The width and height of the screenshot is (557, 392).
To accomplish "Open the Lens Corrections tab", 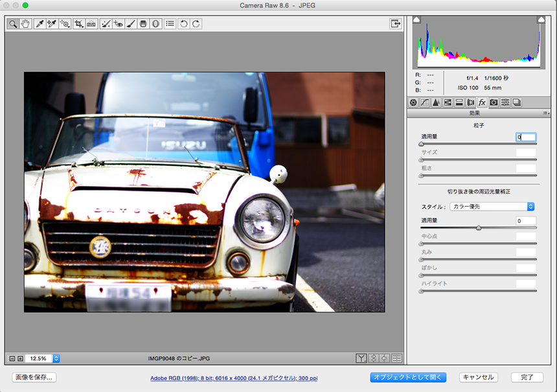I will tap(471, 103).
